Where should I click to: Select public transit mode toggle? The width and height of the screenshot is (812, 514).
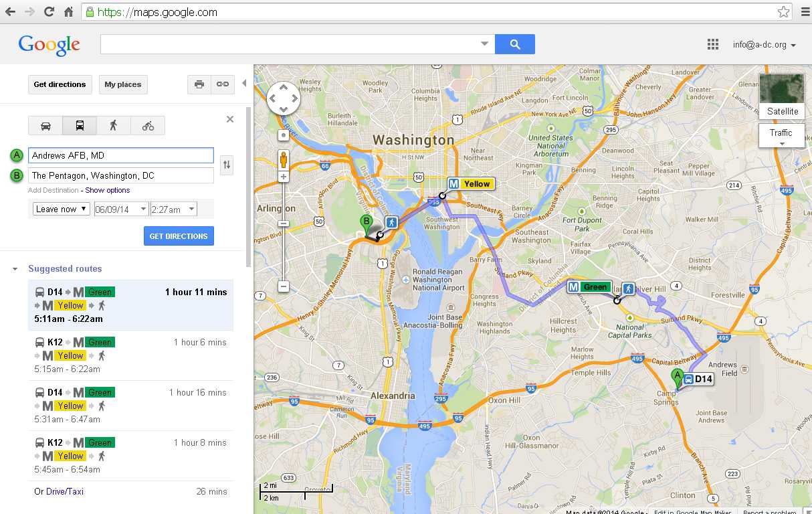click(x=80, y=126)
